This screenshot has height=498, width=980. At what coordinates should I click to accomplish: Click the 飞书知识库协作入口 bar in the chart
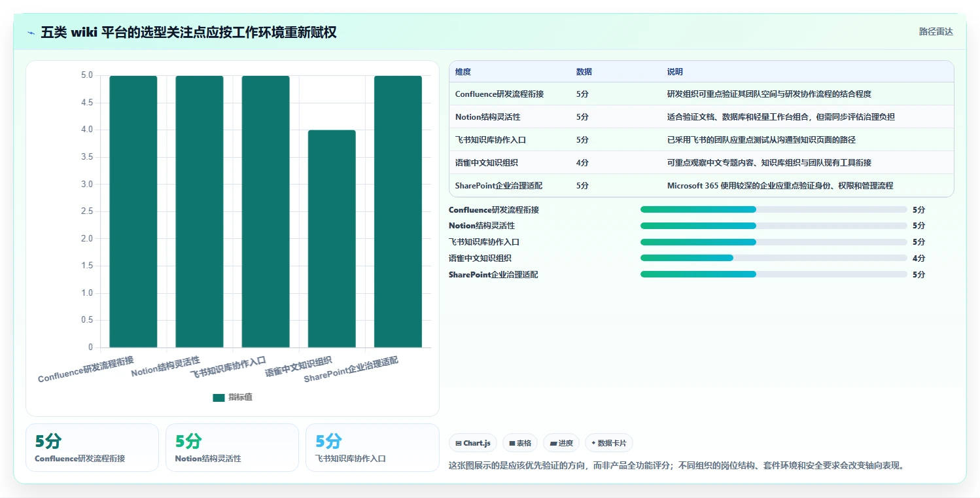pos(266,211)
